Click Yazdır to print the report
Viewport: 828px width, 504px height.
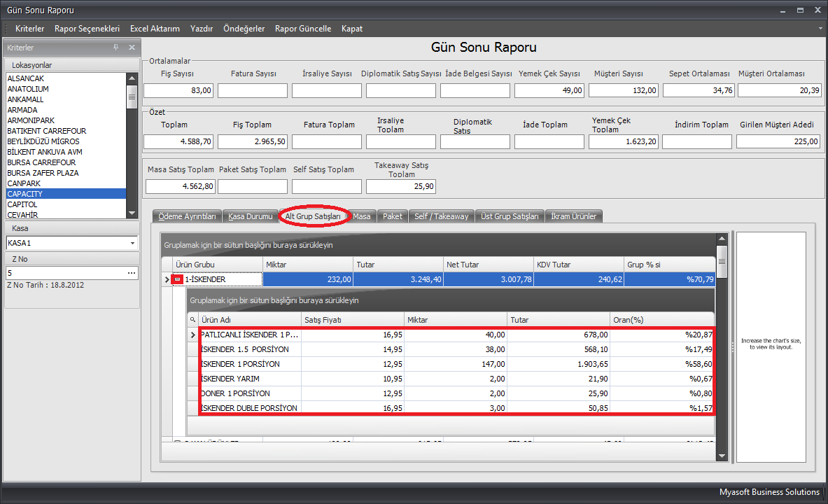coord(201,29)
